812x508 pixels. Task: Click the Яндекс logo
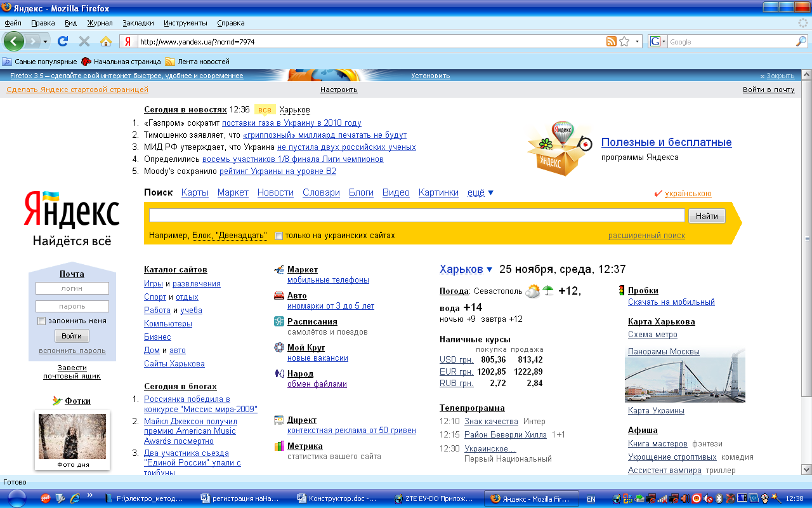pos(72,210)
